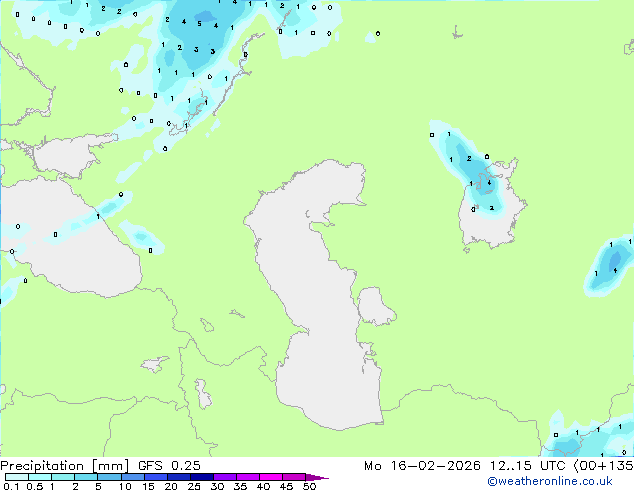Screen dimensions: 634x490
Task: Pick the 35–40 mm violet legend box
Action: coord(247,477)
